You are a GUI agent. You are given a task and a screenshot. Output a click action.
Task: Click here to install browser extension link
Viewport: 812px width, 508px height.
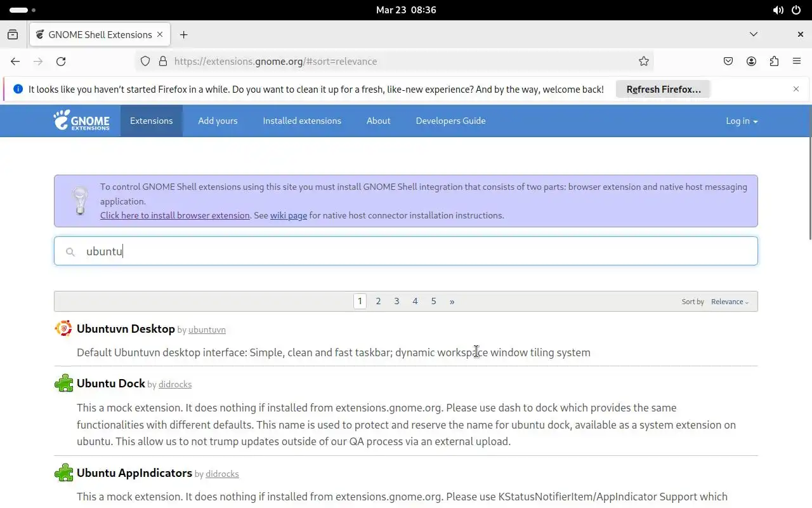174,215
